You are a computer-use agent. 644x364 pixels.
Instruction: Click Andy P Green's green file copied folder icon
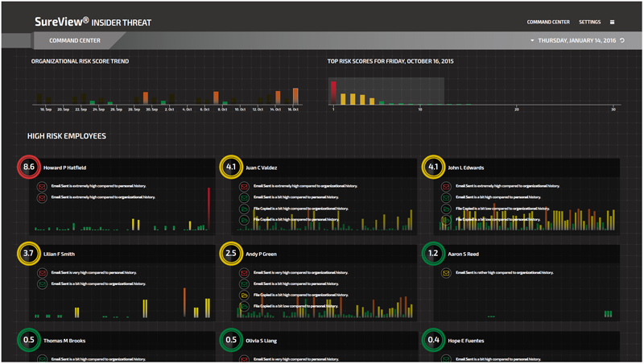click(244, 307)
